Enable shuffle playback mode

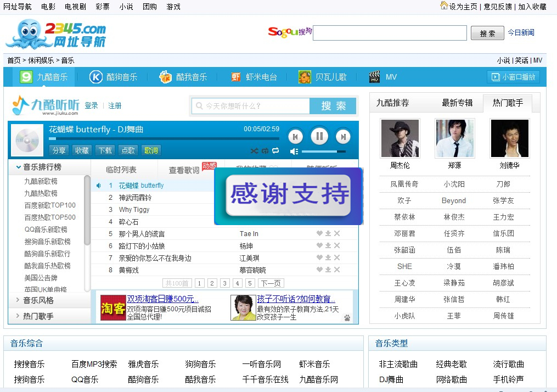point(254,150)
